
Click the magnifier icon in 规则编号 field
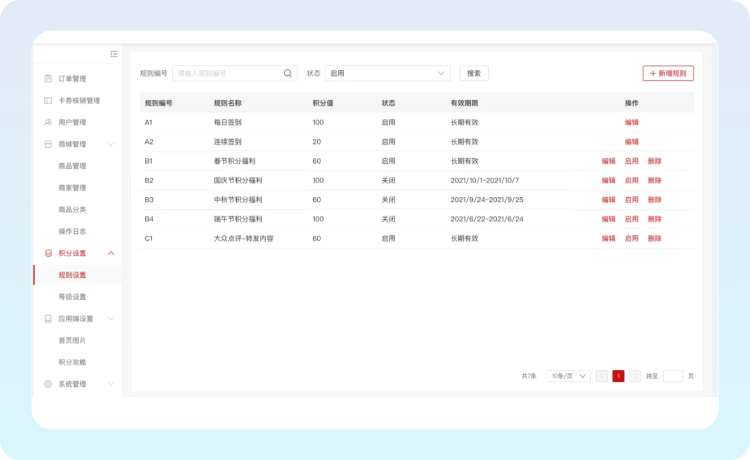click(x=288, y=73)
